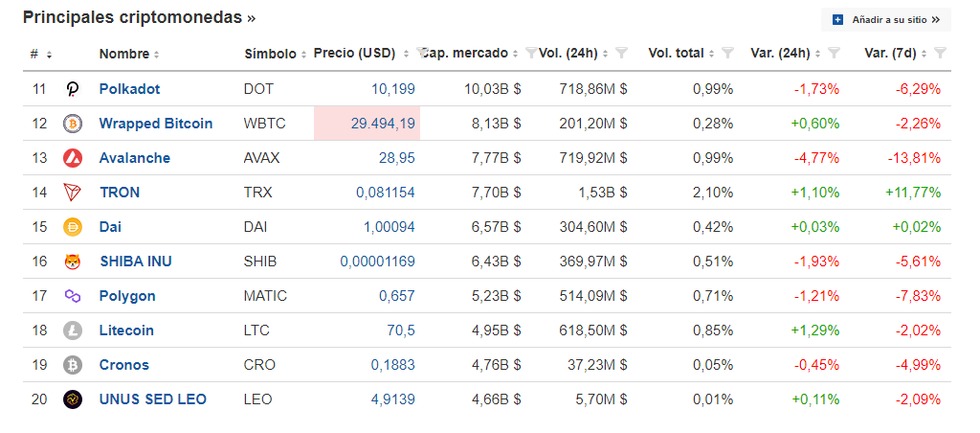Click Litecoin price 70,5
Viewport: 980px width, 433px height.
[401, 330]
